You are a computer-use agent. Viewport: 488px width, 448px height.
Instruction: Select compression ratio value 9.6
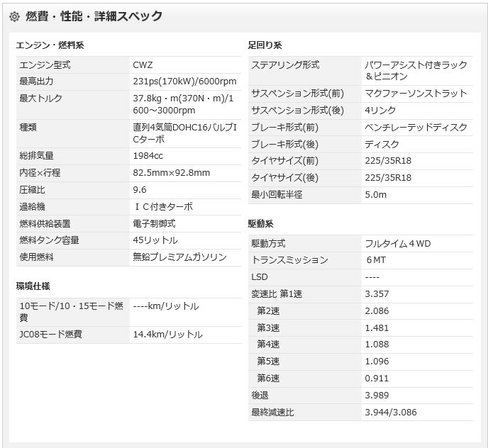coord(140,190)
